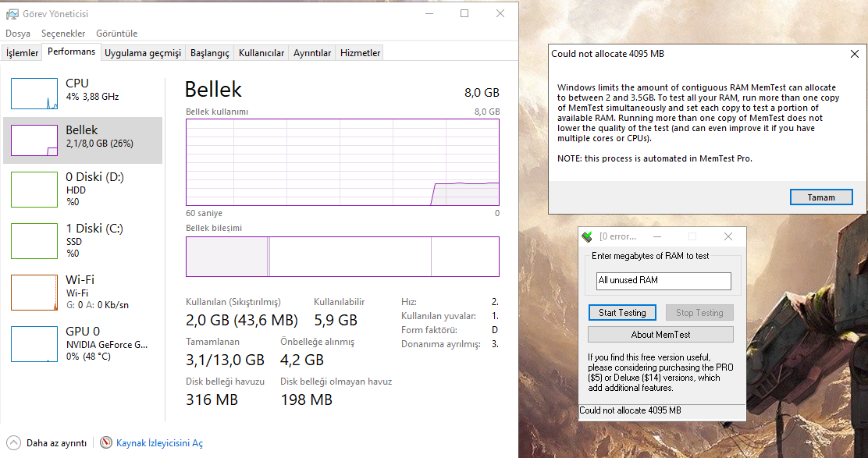Click 'Enter megabytes of RAM to test' label
This screenshot has width=868, height=458.
(x=650, y=256)
